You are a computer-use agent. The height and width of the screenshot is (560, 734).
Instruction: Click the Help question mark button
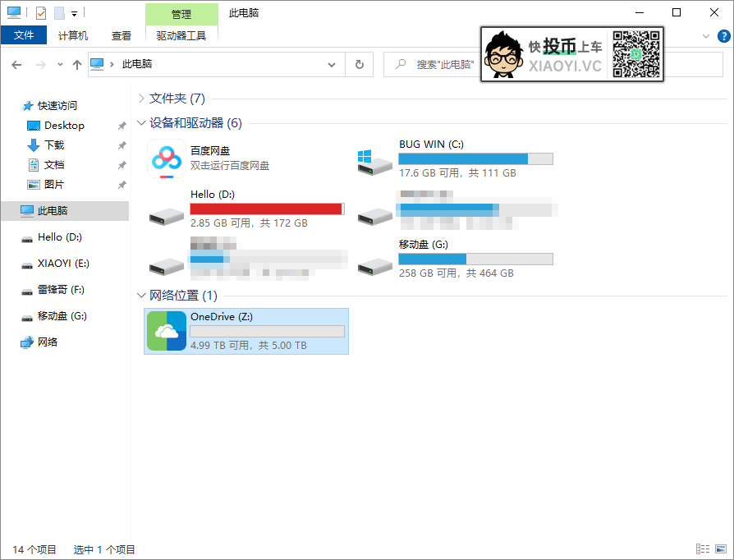(x=722, y=36)
